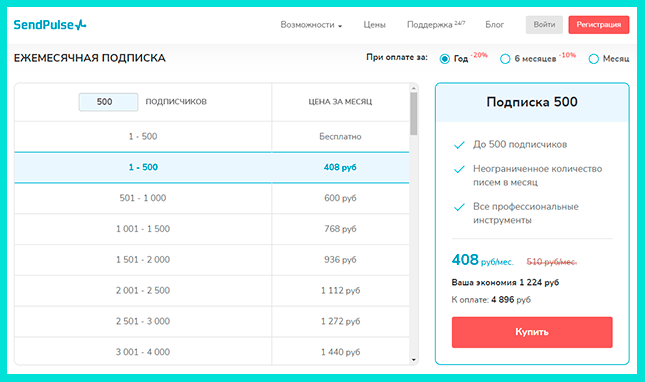Choose the Месяц payment radio button
The image size is (645, 382).
593,59
